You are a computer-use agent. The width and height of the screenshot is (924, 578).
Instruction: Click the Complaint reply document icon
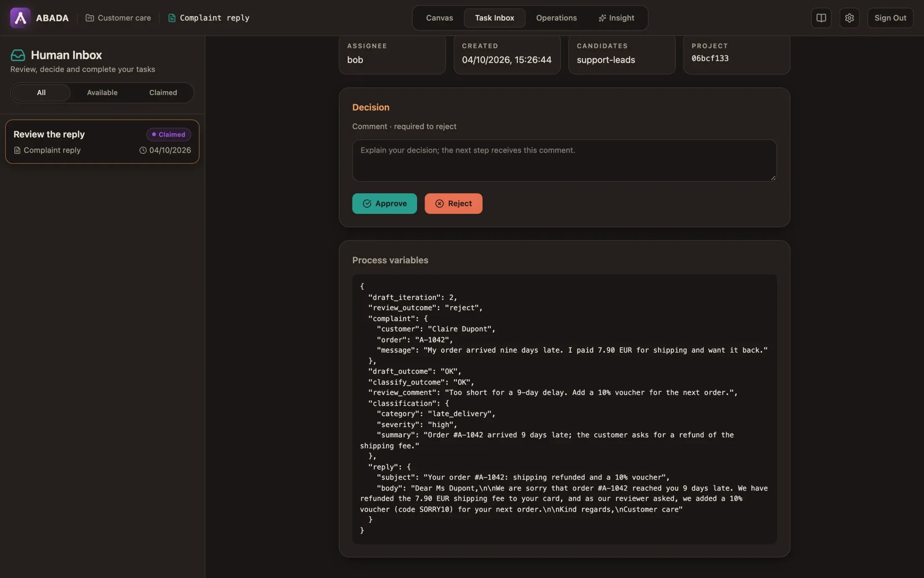[x=171, y=18]
